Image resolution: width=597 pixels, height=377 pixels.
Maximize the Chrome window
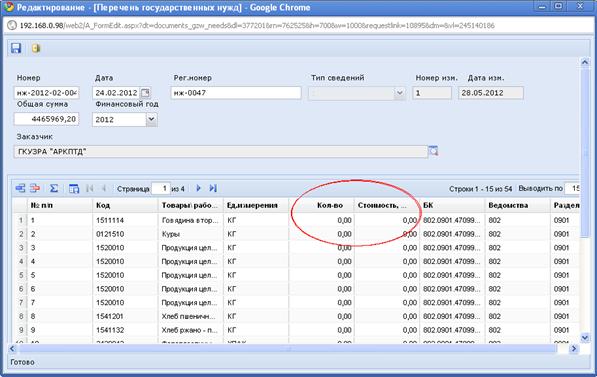(559, 6)
